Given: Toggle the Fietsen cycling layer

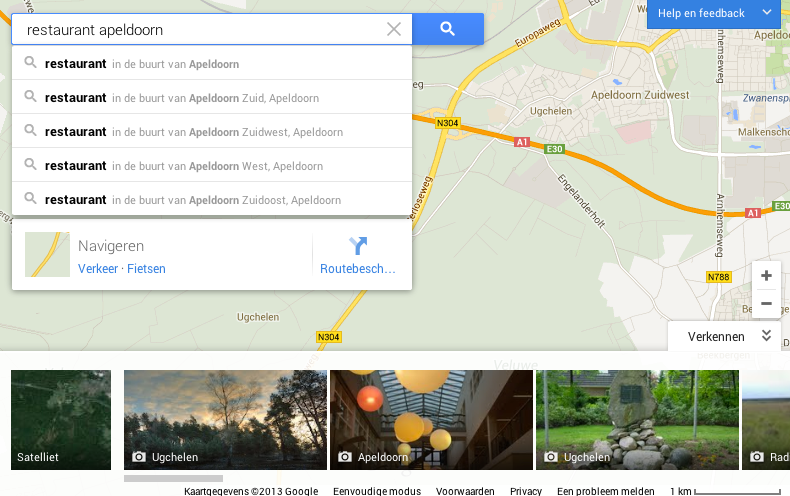Looking at the screenshot, I should pyautogui.click(x=146, y=269).
